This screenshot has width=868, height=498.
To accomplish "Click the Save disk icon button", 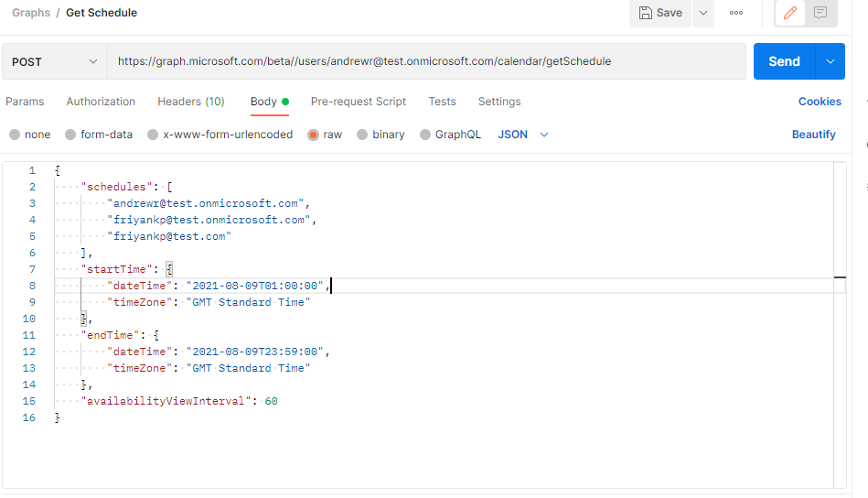I will (x=659, y=13).
